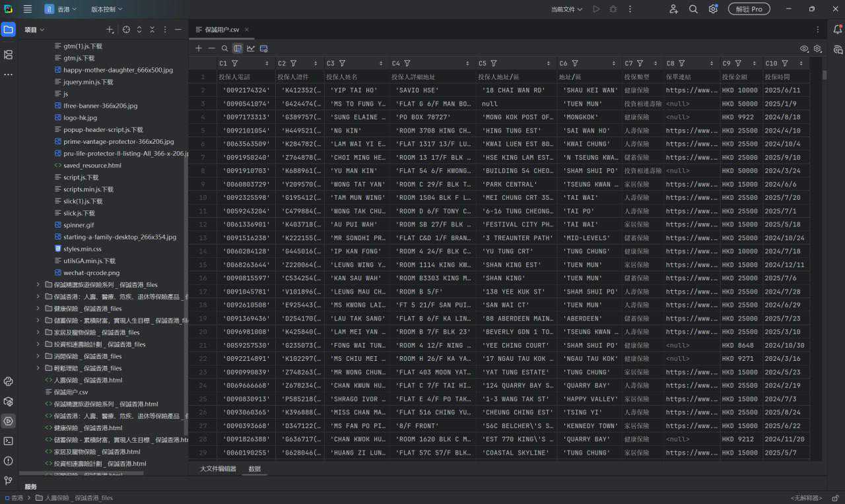Image resolution: width=845 pixels, height=504 pixels.
Task: Toggle the C3 column filter funnel
Action: [x=342, y=63]
